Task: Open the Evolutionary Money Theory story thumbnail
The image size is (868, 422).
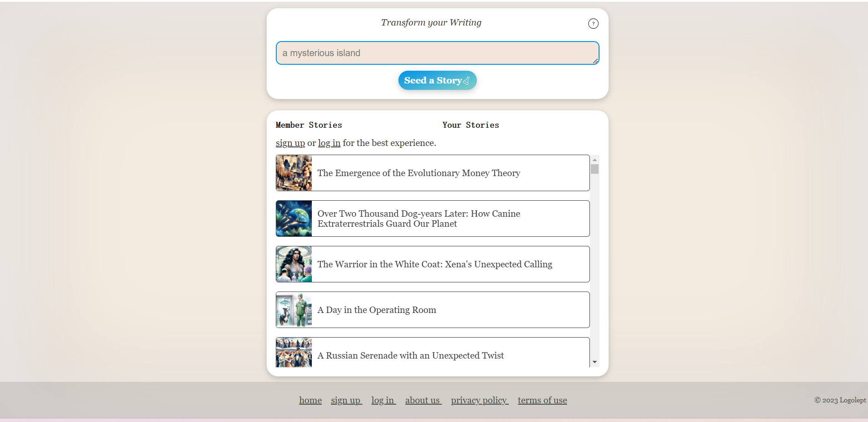Action: tap(294, 173)
